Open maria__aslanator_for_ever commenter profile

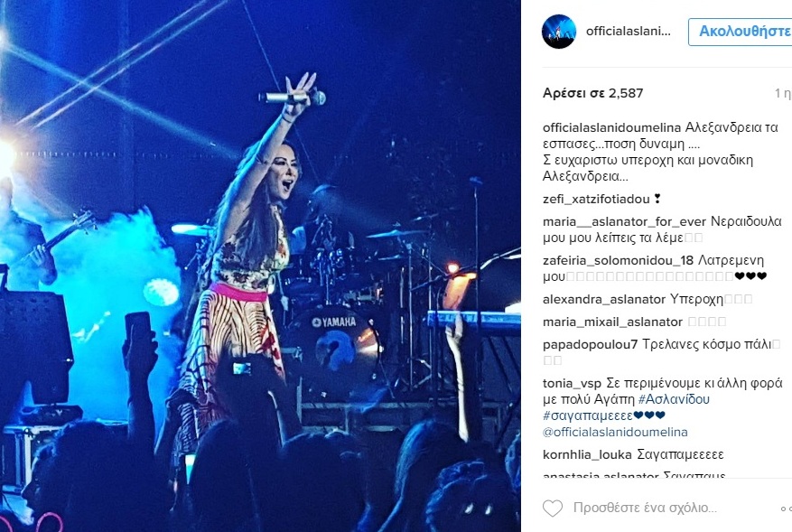point(624,221)
